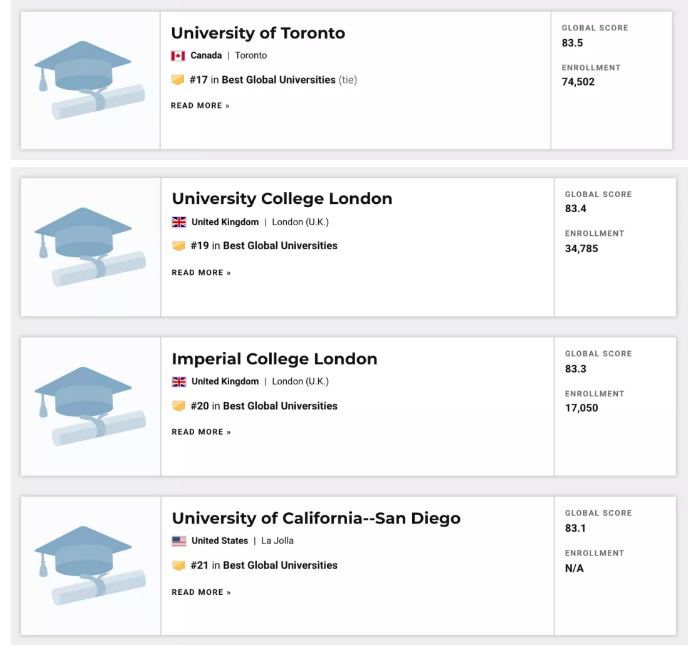Click Imperial College London's UK flag icon
The image size is (697, 648).
point(179,382)
